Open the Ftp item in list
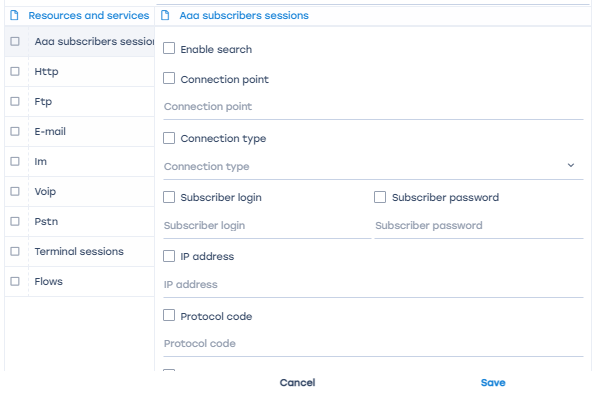The width and height of the screenshot is (595, 399). tap(43, 102)
